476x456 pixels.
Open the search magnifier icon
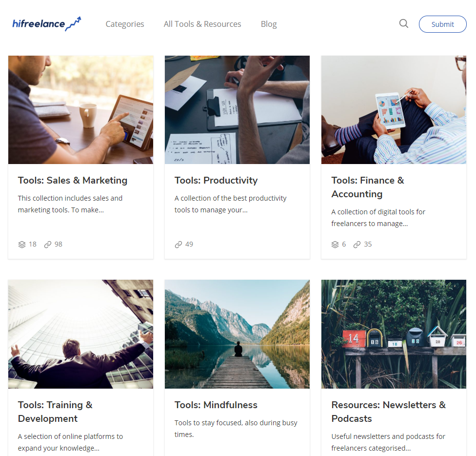(403, 23)
